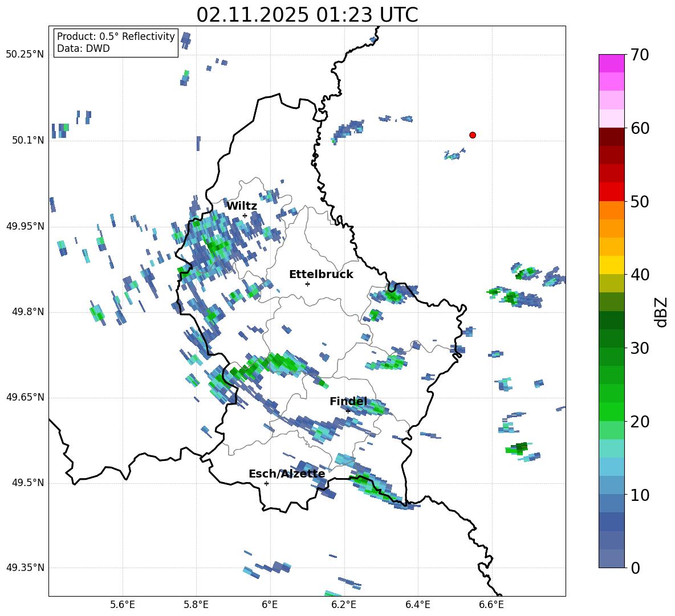Click the 5.8°E longitude label
The width and height of the screenshot is (675, 616).
point(196,605)
